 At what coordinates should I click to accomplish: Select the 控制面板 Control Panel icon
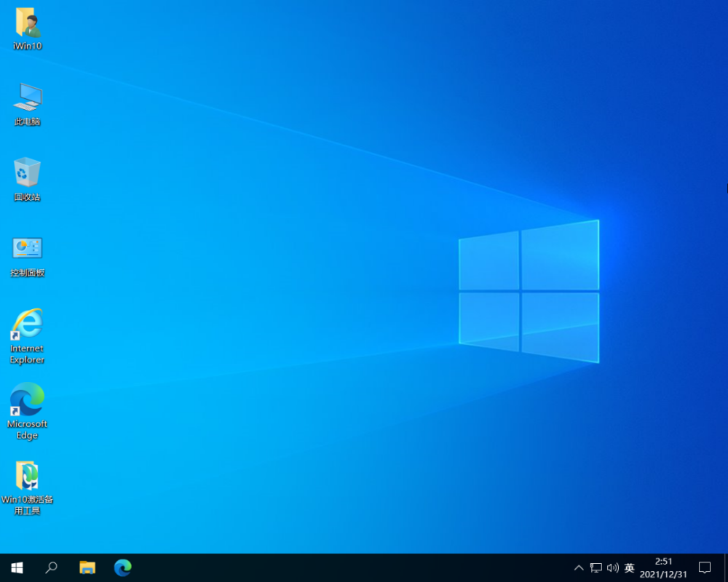point(28,249)
